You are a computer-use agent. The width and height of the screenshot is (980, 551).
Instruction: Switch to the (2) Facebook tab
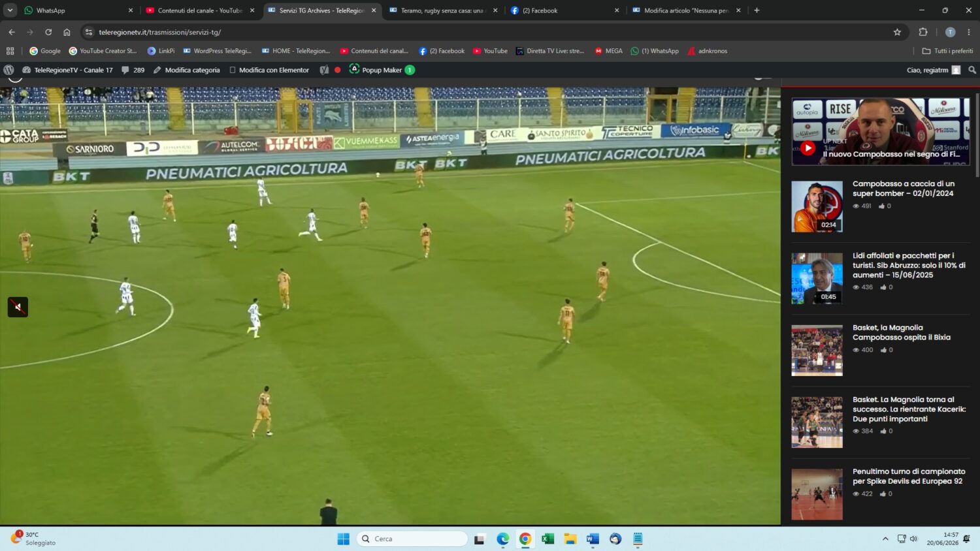pos(564,10)
